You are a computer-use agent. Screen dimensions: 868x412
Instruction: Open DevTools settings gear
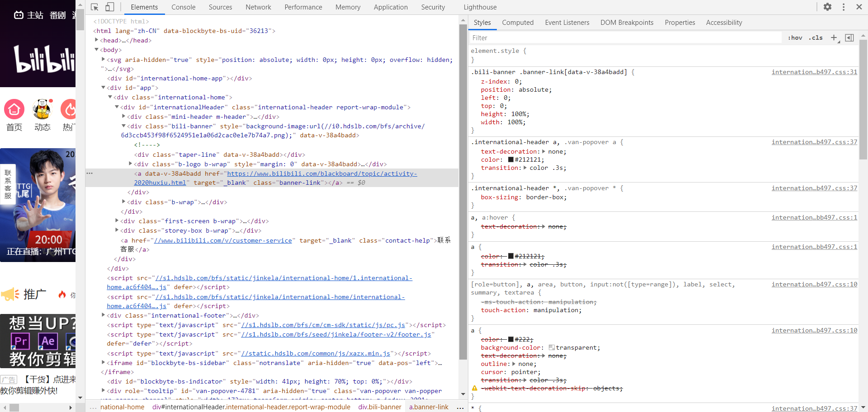point(827,7)
